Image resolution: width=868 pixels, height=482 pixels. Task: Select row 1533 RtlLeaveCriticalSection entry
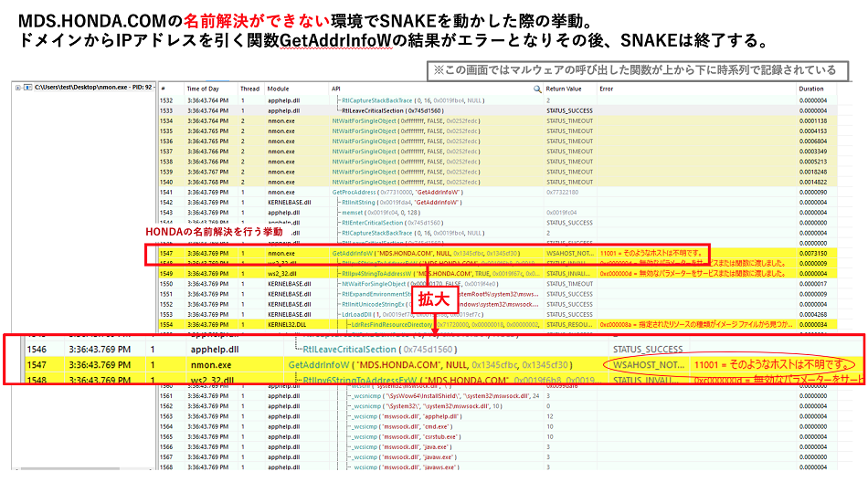pos(393,110)
